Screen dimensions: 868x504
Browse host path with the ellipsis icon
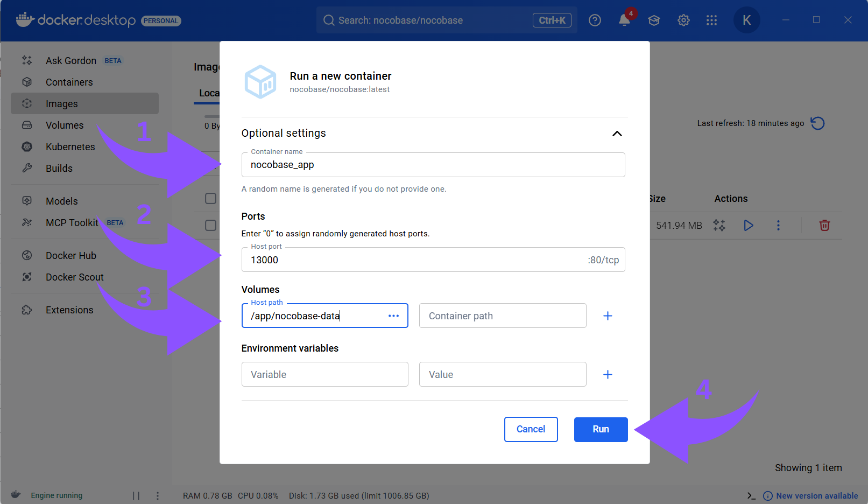pos(393,316)
